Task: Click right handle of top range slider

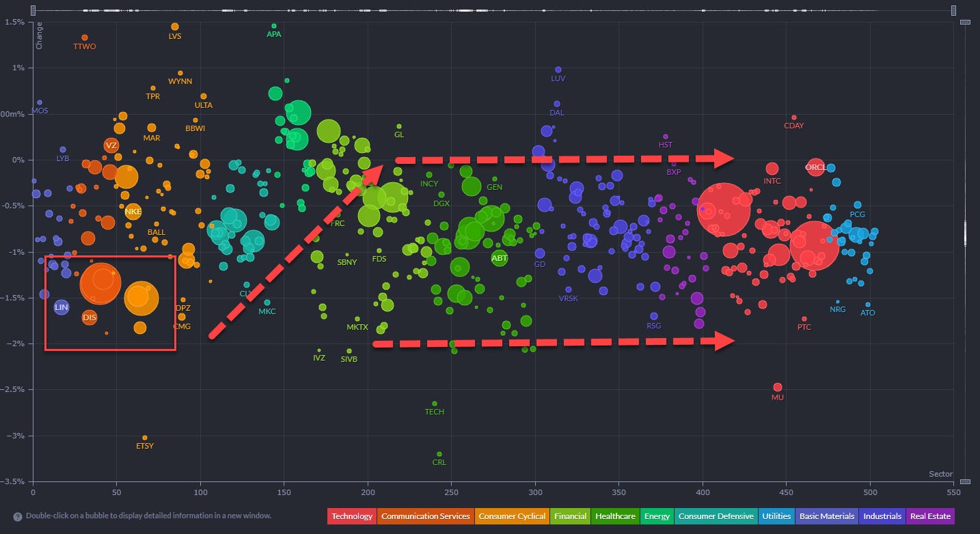Action: 953,10
